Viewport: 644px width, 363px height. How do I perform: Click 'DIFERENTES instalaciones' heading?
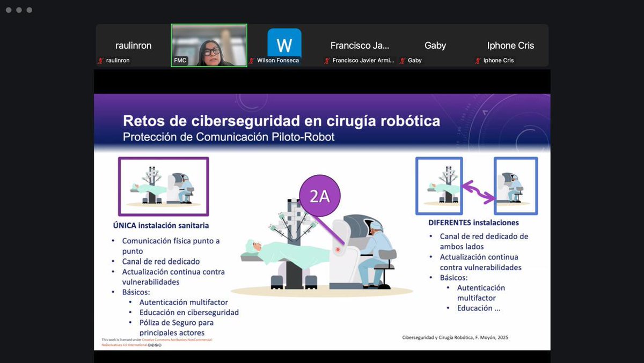pyautogui.click(x=473, y=223)
